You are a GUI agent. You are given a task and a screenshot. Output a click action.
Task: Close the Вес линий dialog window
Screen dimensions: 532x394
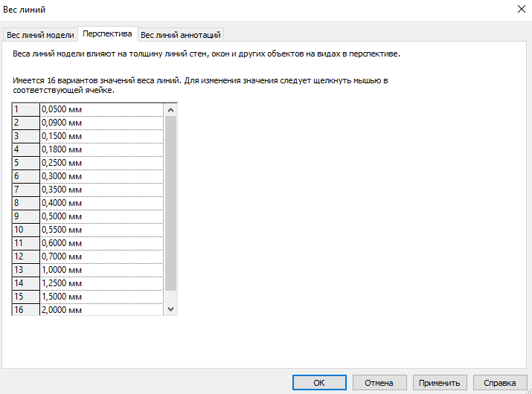[x=519, y=10]
